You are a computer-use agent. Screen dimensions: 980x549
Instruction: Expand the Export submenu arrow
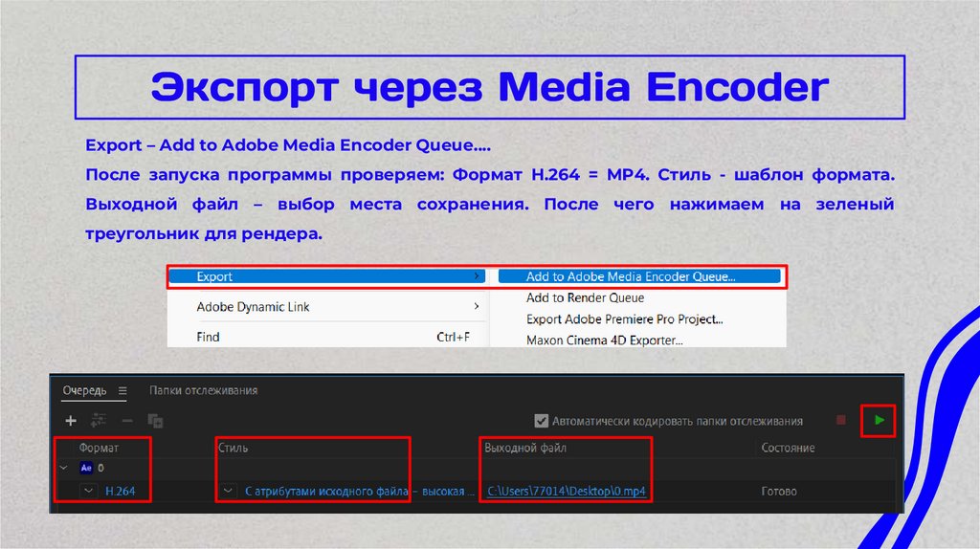477,276
